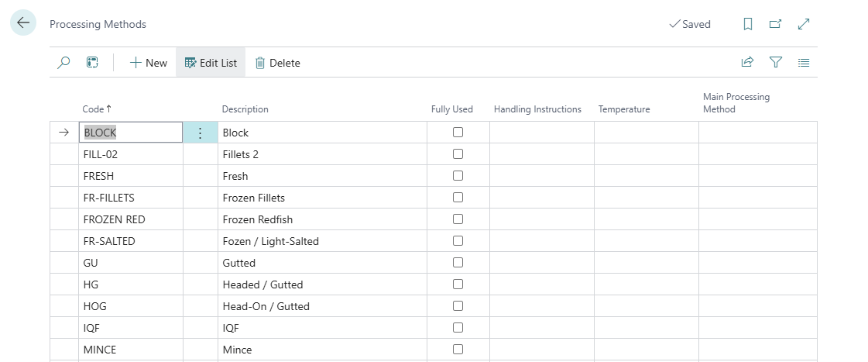
Task: Select the FRESH code cell
Action: (x=131, y=176)
